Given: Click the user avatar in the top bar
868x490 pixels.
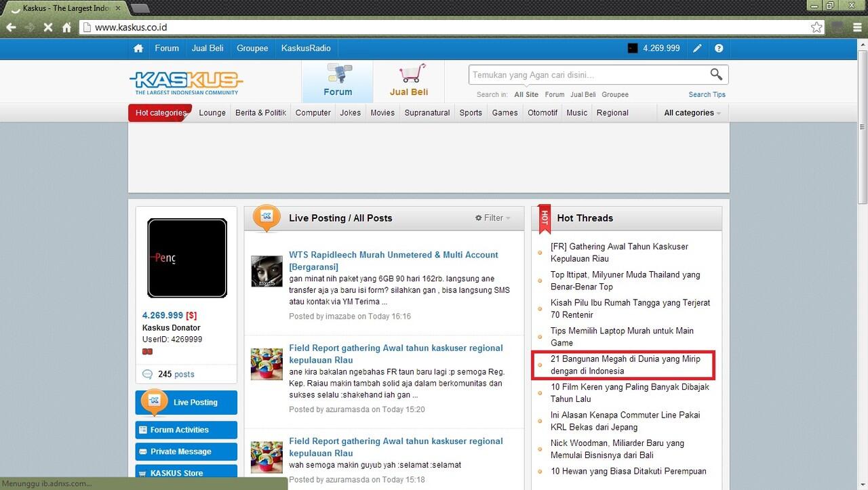Looking at the screenshot, I should click(x=633, y=48).
